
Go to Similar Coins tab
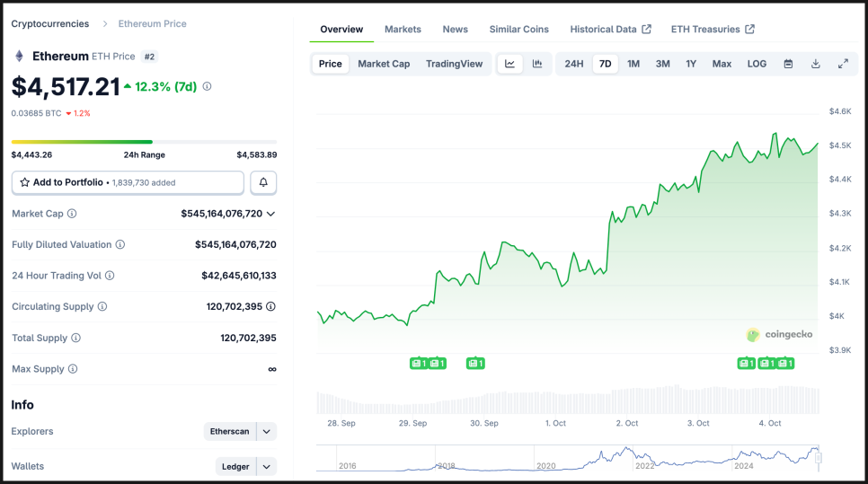[518, 30]
